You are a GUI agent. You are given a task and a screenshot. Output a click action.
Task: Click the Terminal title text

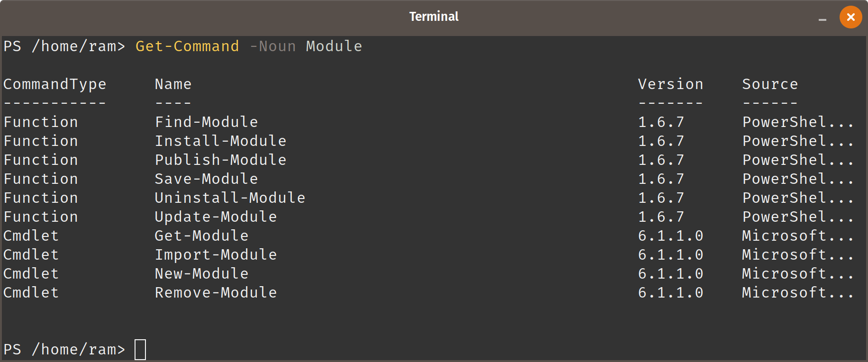(x=434, y=17)
